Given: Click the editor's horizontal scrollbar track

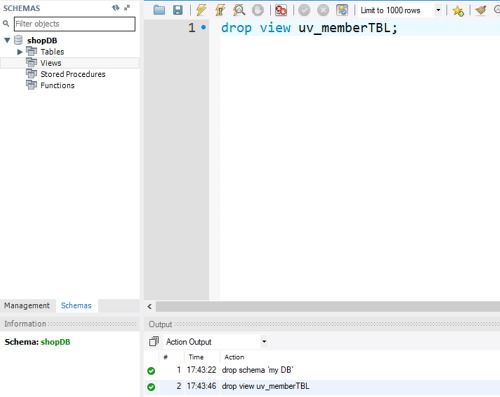Looking at the screenshot, I should [x=328, y=306].
